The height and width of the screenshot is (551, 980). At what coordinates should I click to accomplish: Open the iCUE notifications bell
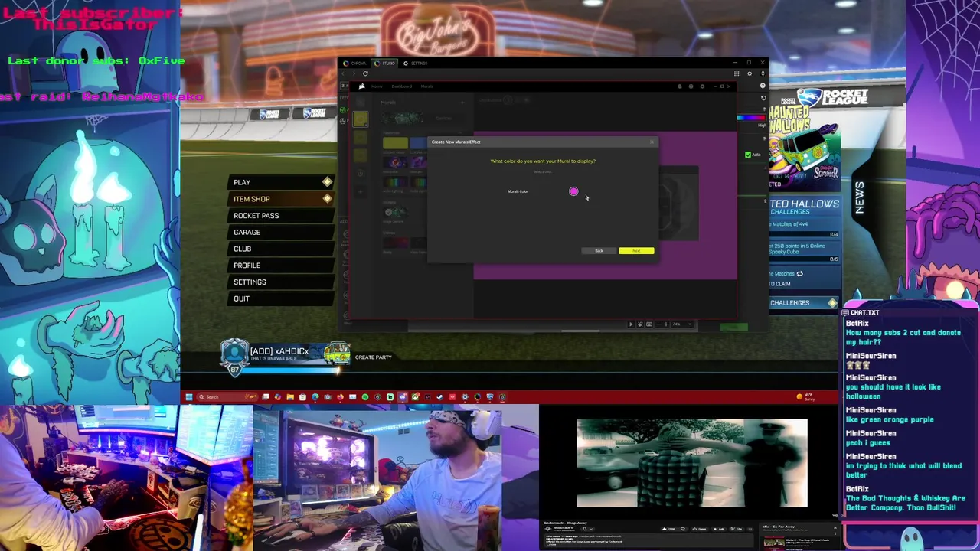(680, 86)
